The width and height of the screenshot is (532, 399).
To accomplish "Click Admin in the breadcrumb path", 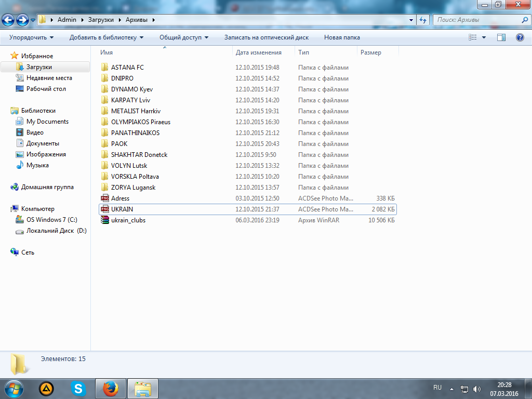I will click(67, 20).
